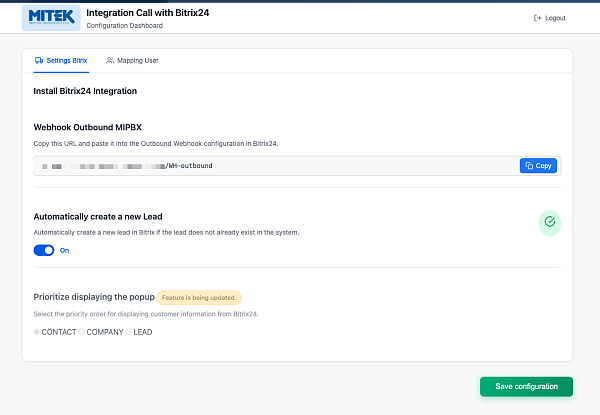Click the 'On' label beside the toggle
Viewport: 600px width, 415px height.
click(64, 251)
